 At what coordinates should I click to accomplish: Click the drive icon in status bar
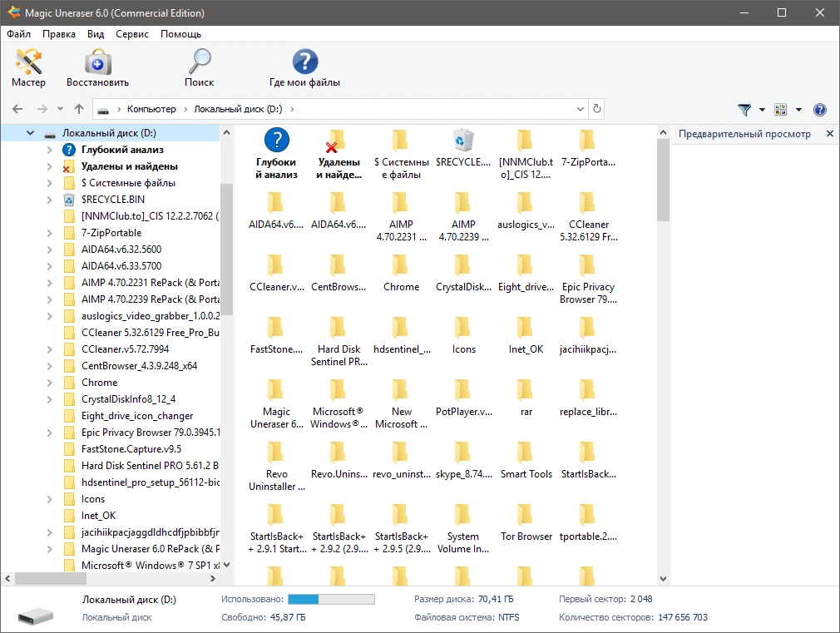click(x=36, y=616)
